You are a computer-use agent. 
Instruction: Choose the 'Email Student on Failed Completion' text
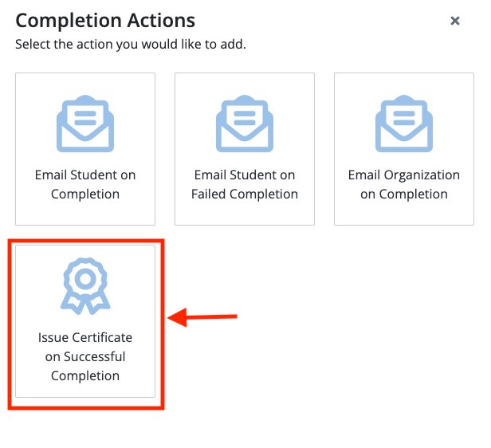pyautogui.click(x=245, y=184)
